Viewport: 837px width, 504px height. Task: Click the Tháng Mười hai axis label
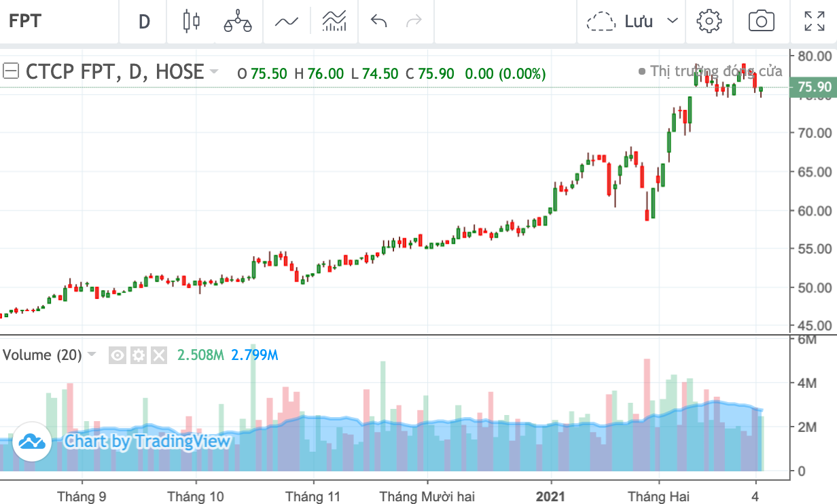(427, 497)
